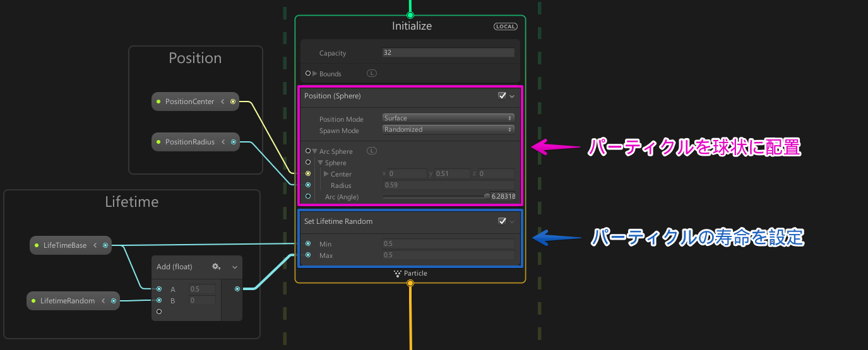Click the Radius field showing 0.59
Screen dimensions: 868x350
click(x=448, y=185)
